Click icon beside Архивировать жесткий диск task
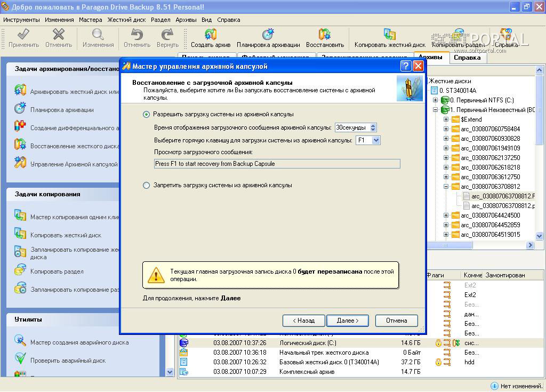 point(20,90)
